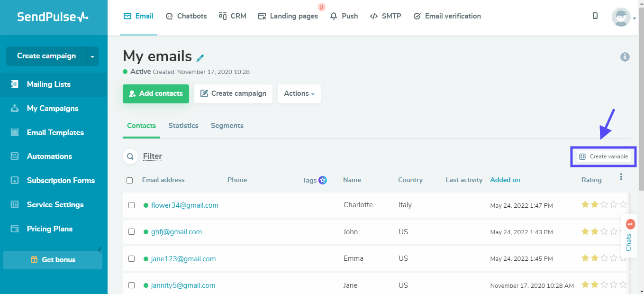Open the three-dot column options menu
This screenshot has width=644, height=294.
click(621, 177)
